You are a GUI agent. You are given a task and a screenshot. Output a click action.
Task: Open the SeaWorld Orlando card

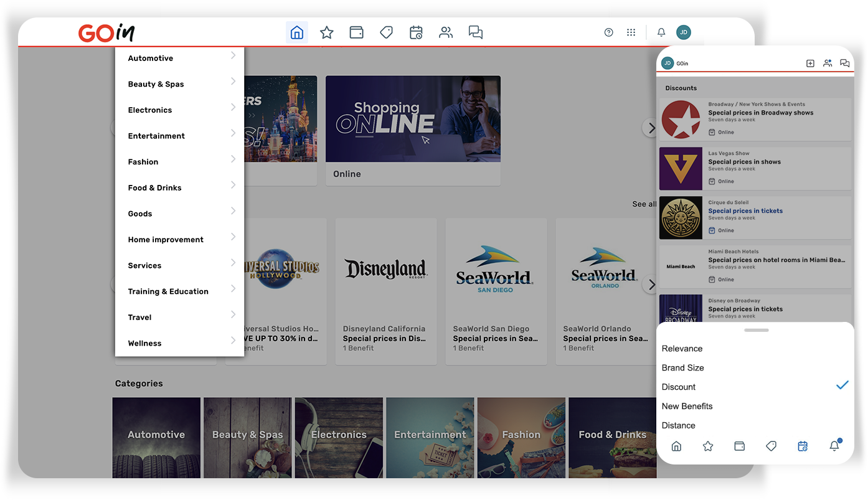pos(606,291)
